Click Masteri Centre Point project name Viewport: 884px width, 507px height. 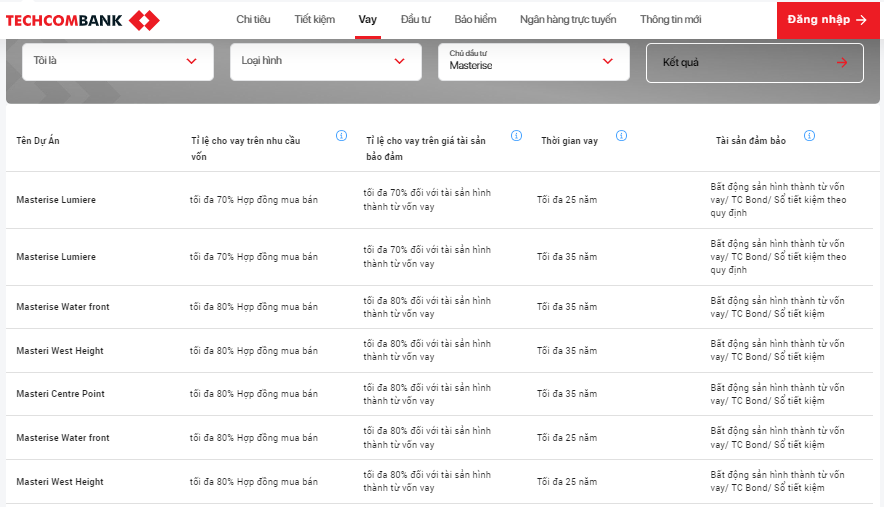click(60, 394)
